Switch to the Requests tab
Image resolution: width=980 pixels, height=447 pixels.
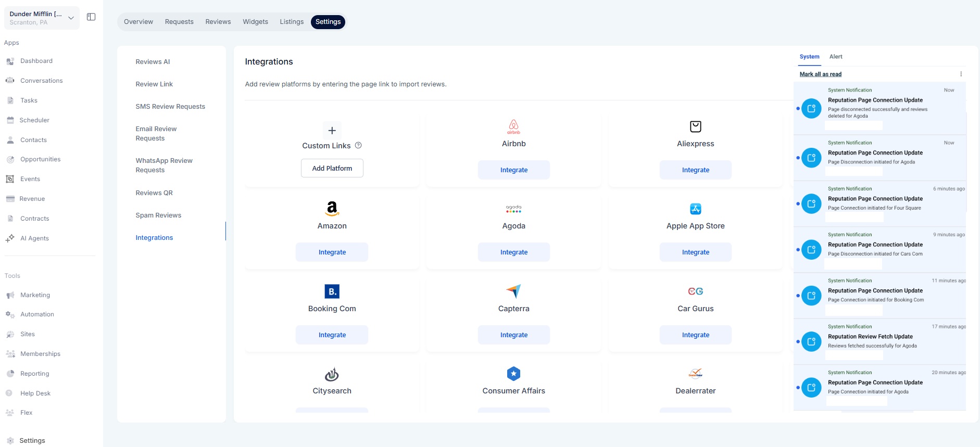click(x=179, y=22)
